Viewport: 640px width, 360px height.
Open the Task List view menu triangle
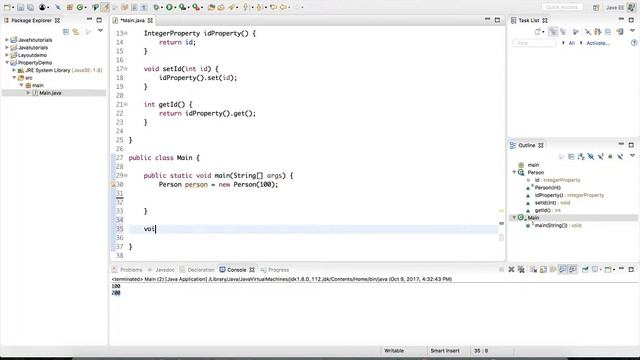click(x=632, y=31)
